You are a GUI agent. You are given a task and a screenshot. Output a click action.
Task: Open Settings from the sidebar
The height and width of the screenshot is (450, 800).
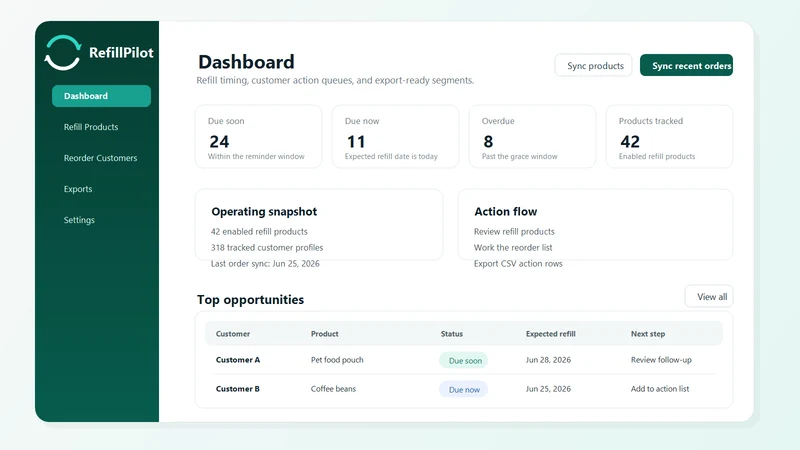click(x=79, y=220)
